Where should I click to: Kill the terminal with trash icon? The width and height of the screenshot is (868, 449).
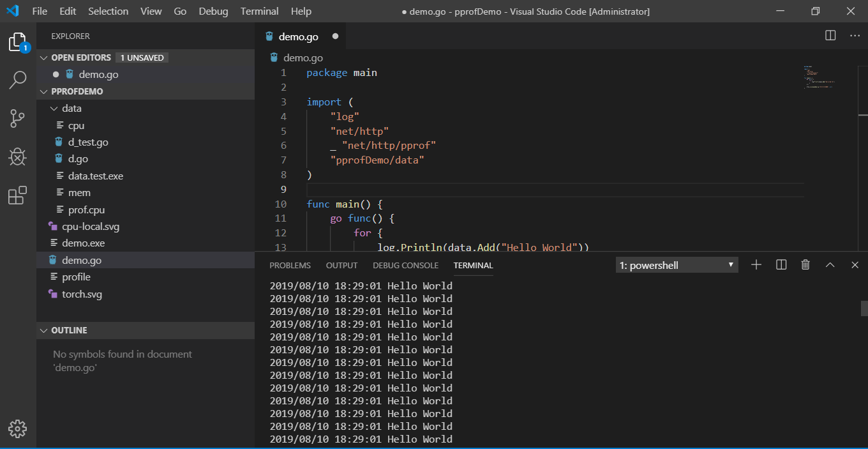pyautogui.click(x=805, y=264)
